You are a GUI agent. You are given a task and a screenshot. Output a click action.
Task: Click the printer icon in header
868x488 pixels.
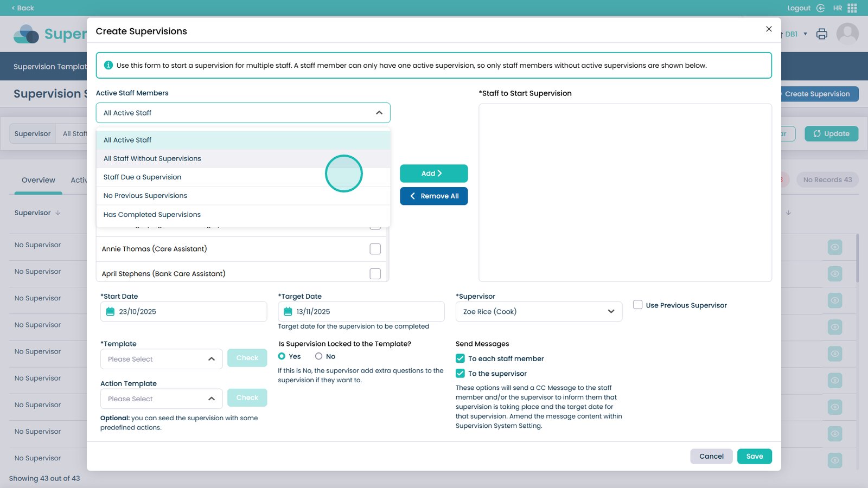pos(822,34)
